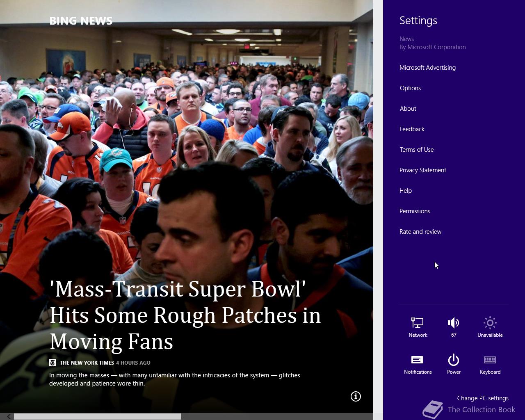This screenshot has width=525, height=420.
Task: Click the image info icon on the photo
Action: click(x=356, y=396)
